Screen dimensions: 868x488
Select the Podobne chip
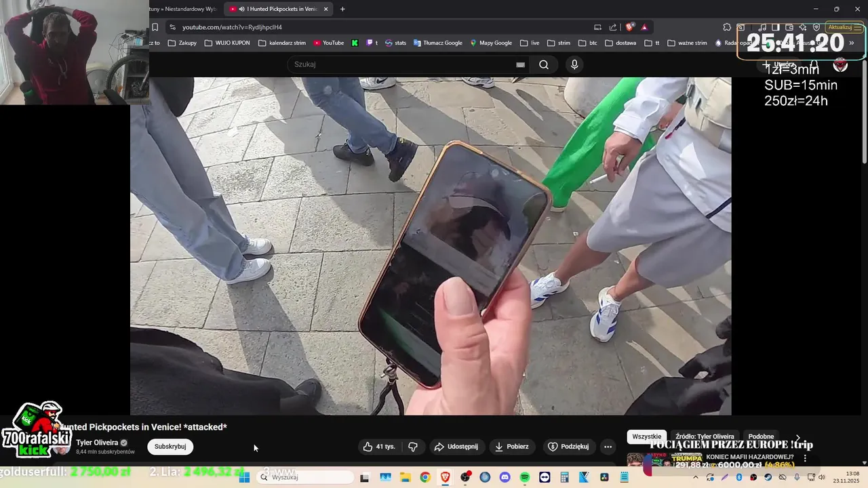point(761,436)
